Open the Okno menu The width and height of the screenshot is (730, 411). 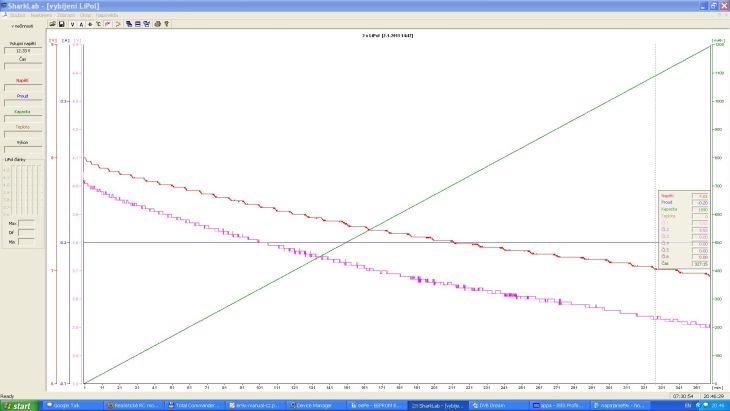tap(85, 15)
